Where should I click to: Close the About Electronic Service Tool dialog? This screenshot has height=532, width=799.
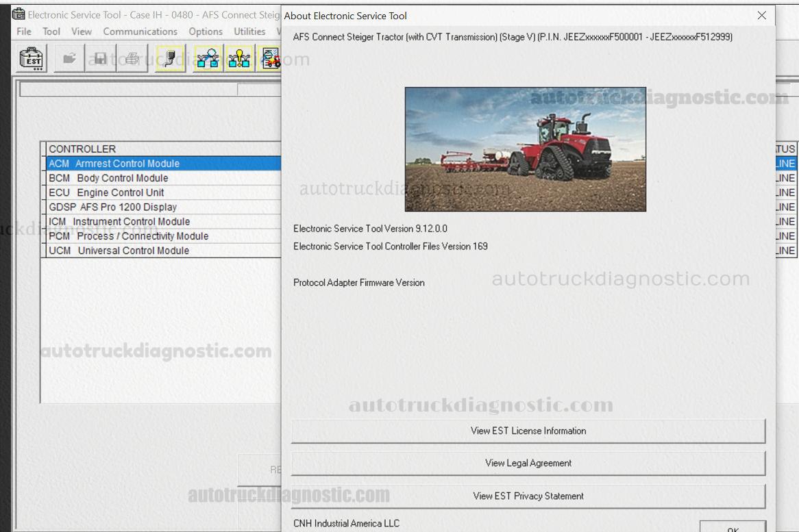(x=762, y=16)
